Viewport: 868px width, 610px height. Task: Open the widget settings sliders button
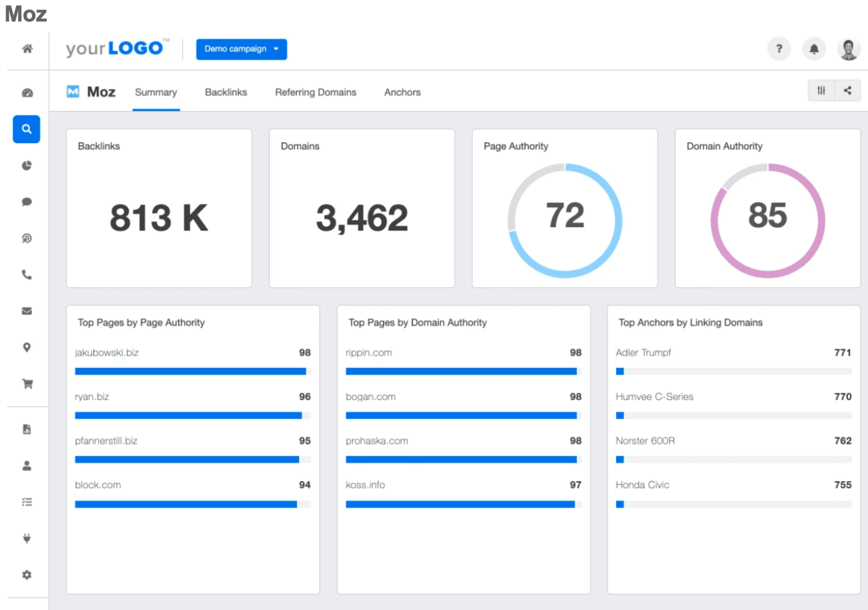[x=821, y=91]
